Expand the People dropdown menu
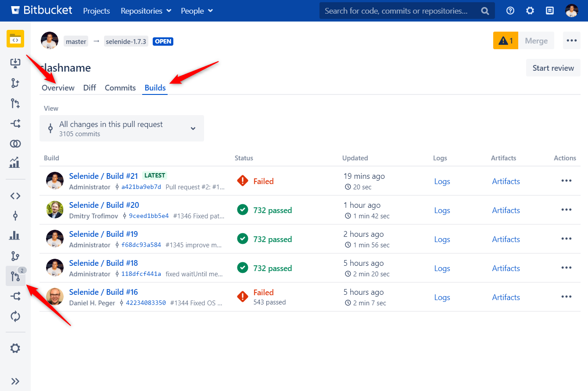 (x=197, y=11)
